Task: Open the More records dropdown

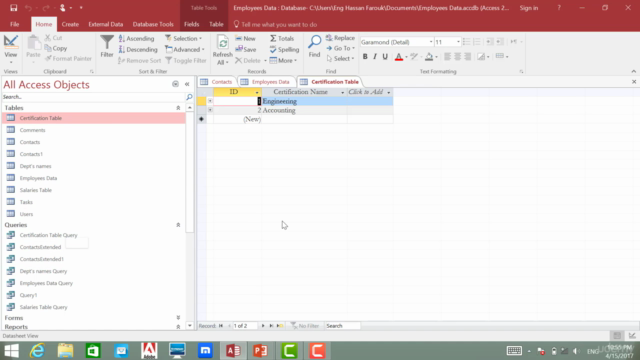Action: point(283,60)
